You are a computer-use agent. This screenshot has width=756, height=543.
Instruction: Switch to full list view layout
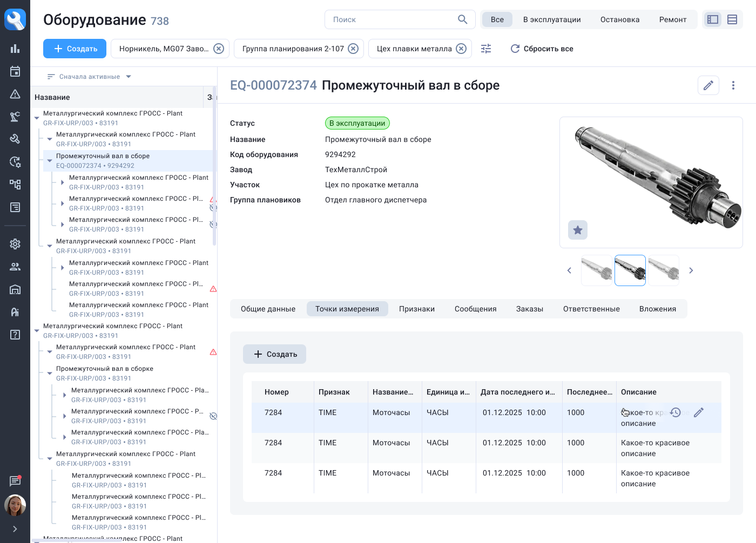click(732, 19)
